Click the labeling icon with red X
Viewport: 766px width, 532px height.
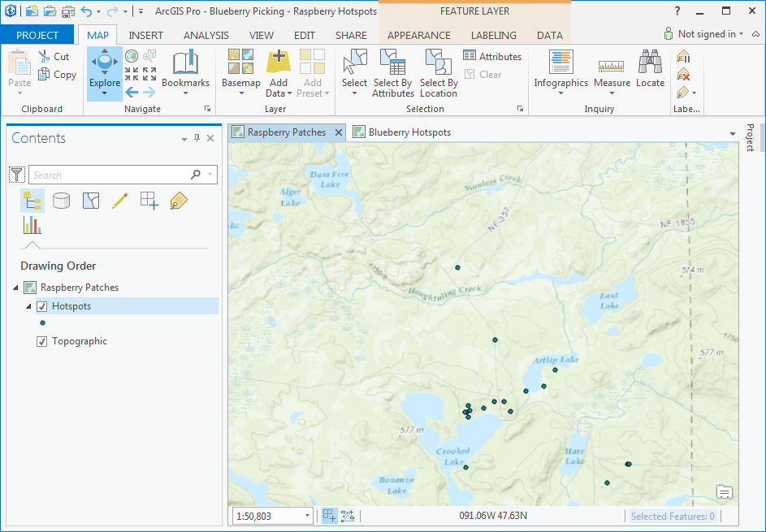[x=683, y=75]
